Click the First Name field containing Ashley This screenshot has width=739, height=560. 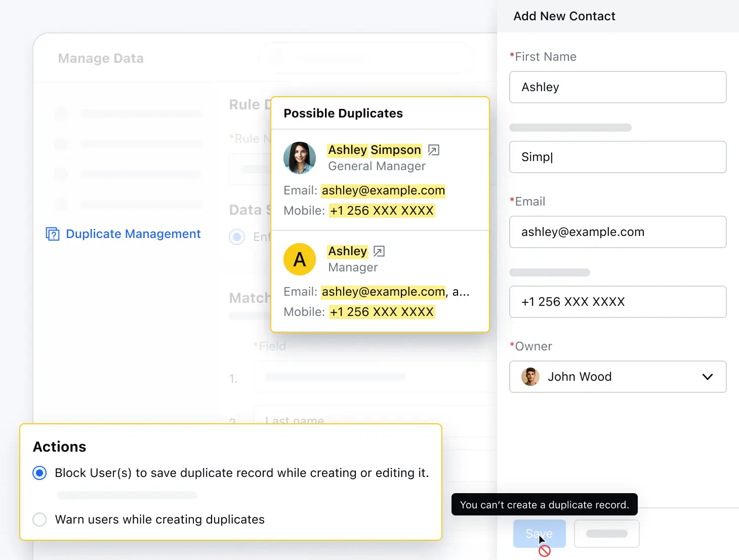pos(618,87)
